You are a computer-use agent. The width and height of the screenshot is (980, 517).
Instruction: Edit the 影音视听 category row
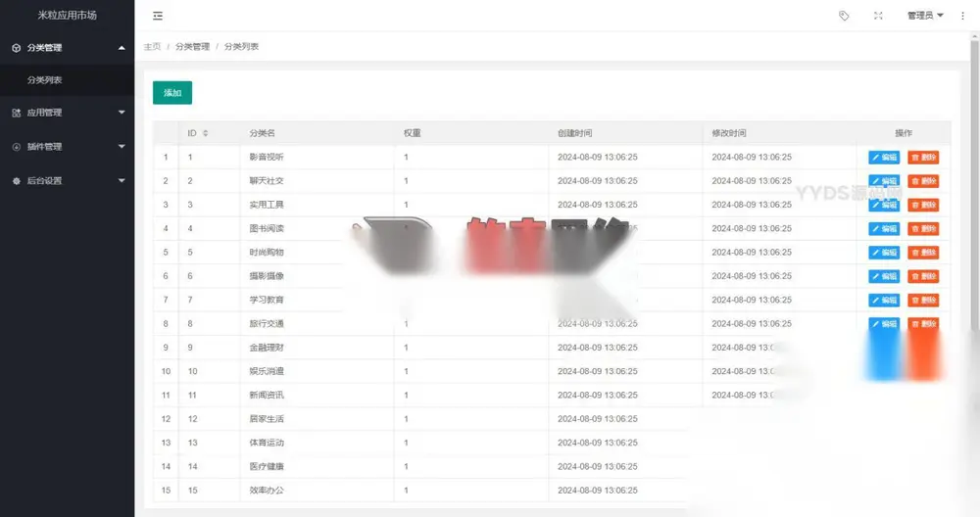[884, 158]
